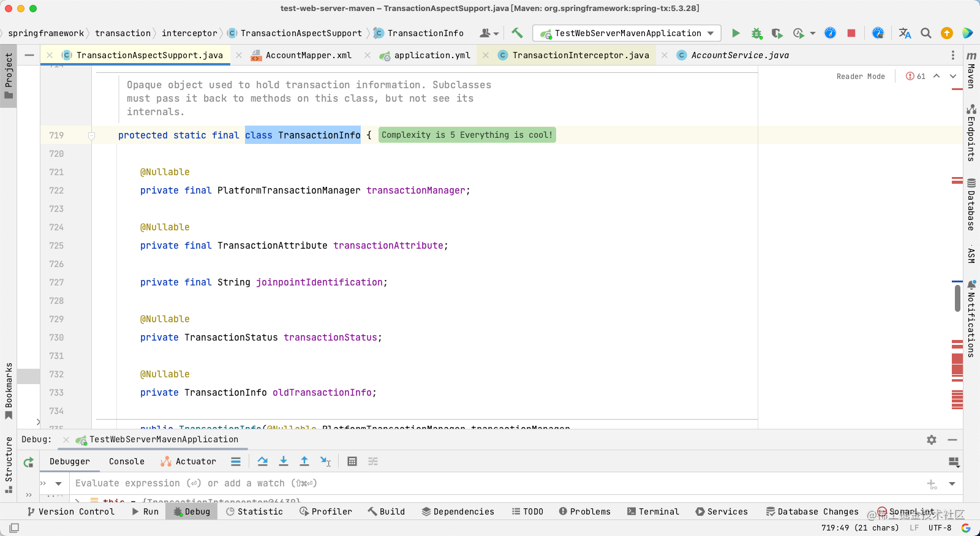The image size is (980, 536).
Task: Open the Database side panel
Action: coord(971,205)
